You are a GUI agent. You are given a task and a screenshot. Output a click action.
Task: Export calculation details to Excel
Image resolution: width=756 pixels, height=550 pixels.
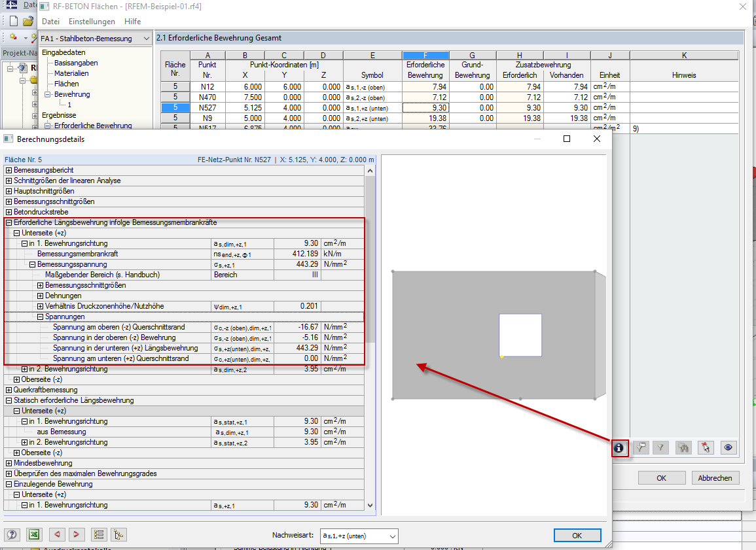(34, 534)
